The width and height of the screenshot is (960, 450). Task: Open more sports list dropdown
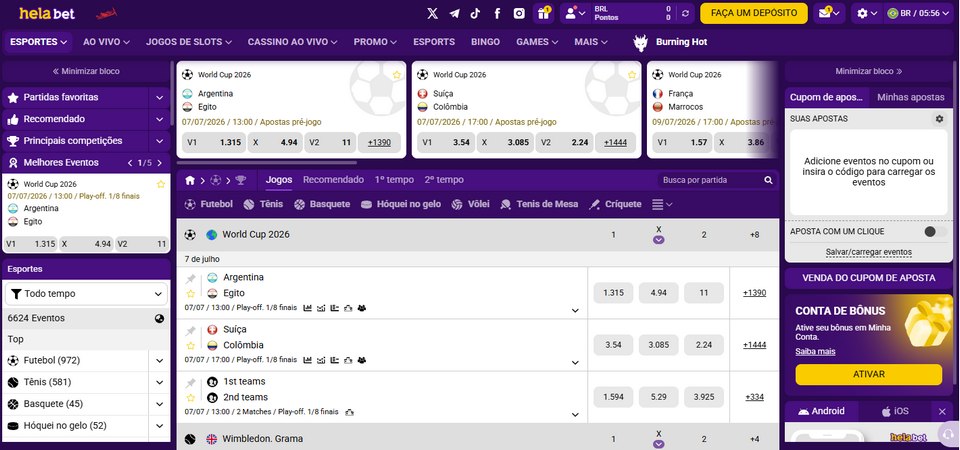pyautogui.click(x=662, y=204)
